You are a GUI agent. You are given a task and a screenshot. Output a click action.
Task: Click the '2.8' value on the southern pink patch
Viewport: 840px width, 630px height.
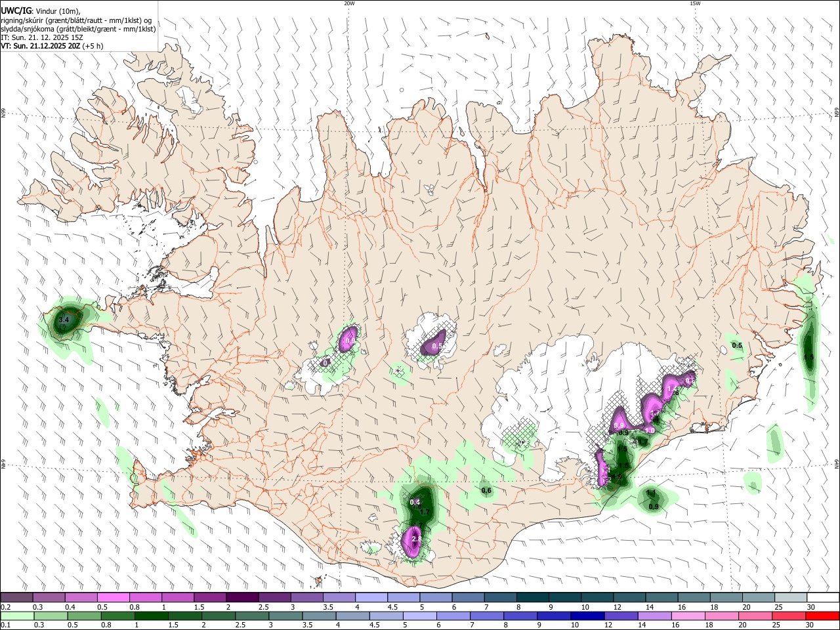pos(415,539)
